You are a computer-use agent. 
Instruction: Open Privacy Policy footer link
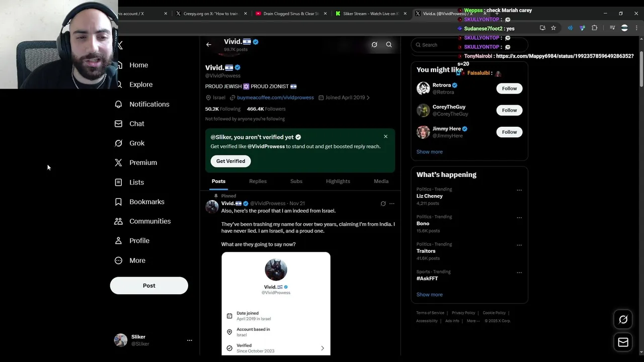click(463, 313)
